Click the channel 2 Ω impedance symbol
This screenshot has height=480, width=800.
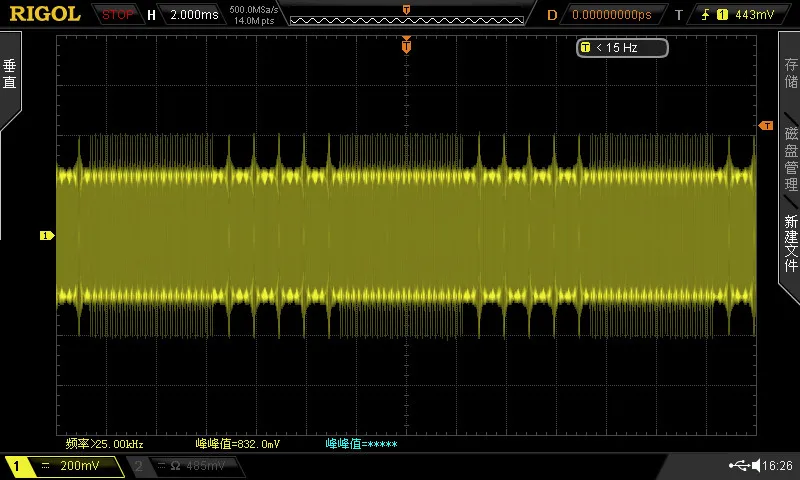[x=176, y=466]
